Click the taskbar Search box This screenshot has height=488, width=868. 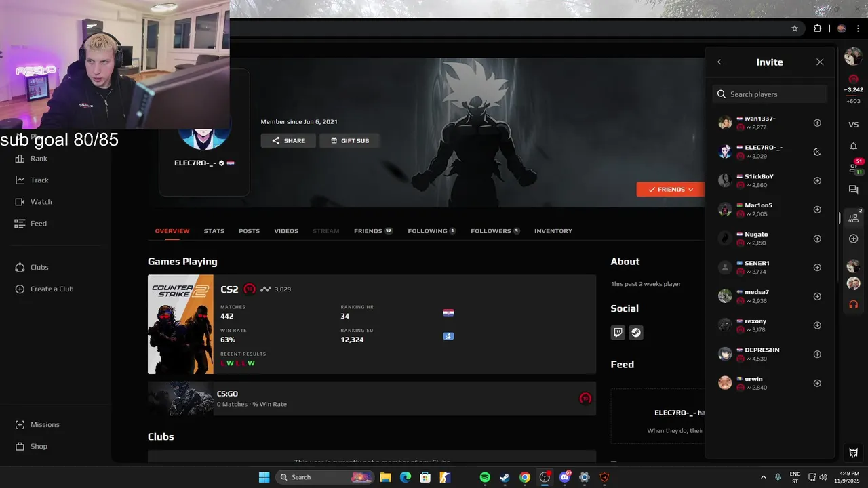325,477
